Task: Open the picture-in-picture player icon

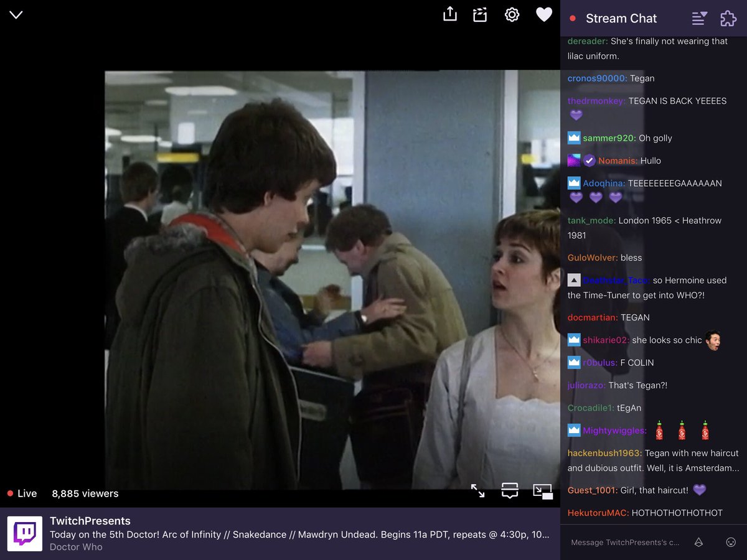Action: tap(543, 491)
